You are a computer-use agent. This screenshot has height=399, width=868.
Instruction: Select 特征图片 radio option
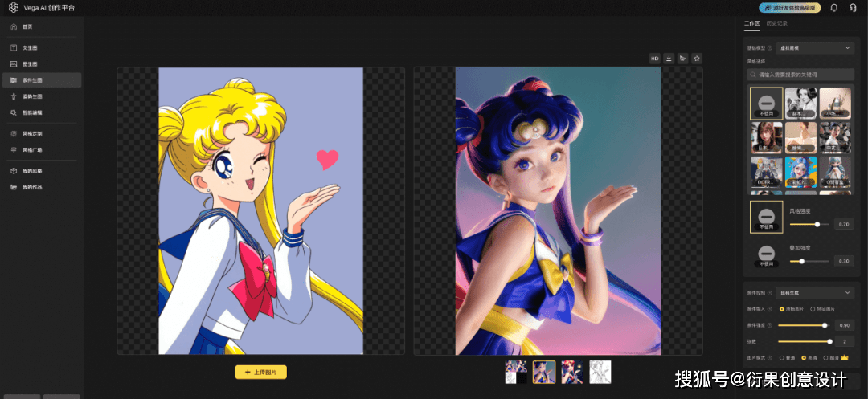(823, 309)
